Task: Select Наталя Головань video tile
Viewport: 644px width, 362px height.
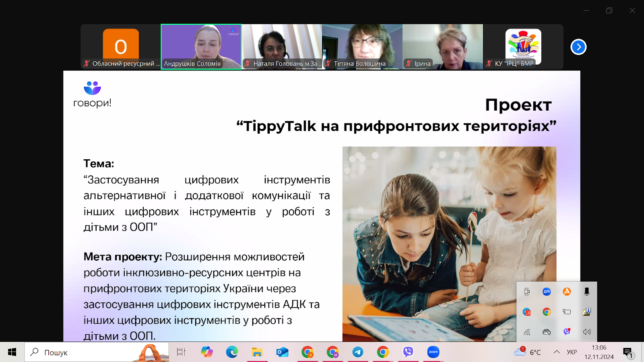Action: pos(282,47)
